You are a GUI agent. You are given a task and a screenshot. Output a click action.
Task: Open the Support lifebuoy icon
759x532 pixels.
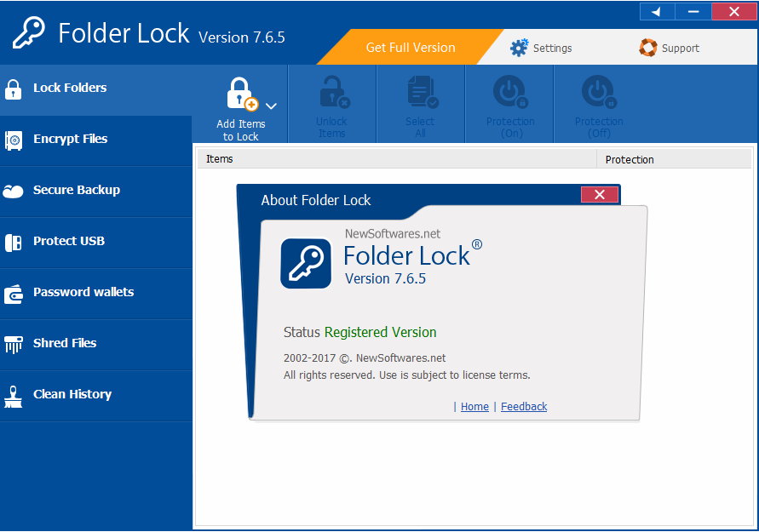coord(648,48)
